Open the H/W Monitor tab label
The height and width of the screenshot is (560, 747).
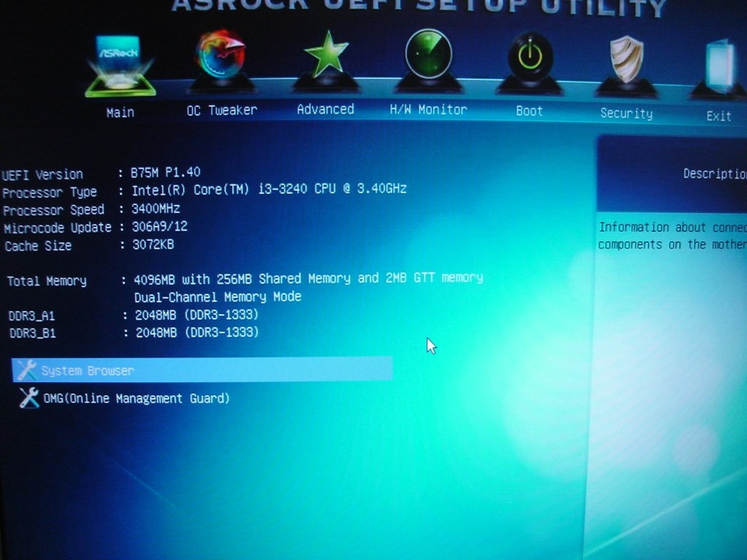[428, 110]
